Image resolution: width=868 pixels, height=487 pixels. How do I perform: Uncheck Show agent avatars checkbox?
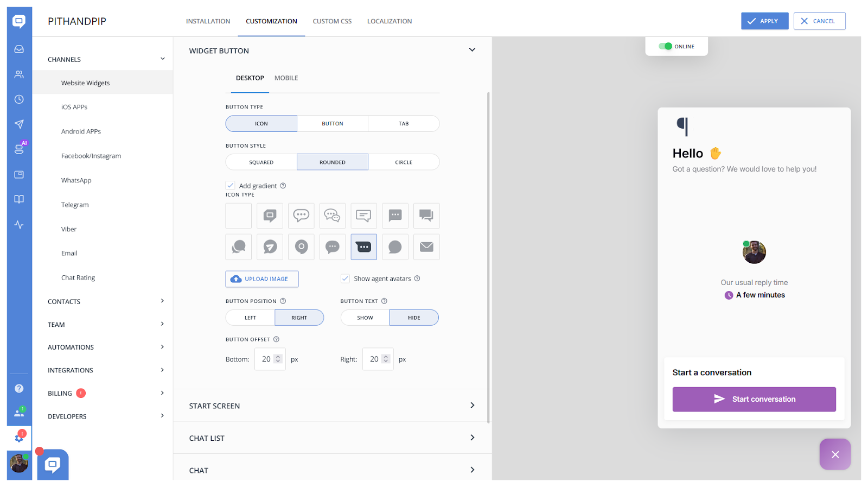pyautogui.click(x=345, y=279)
